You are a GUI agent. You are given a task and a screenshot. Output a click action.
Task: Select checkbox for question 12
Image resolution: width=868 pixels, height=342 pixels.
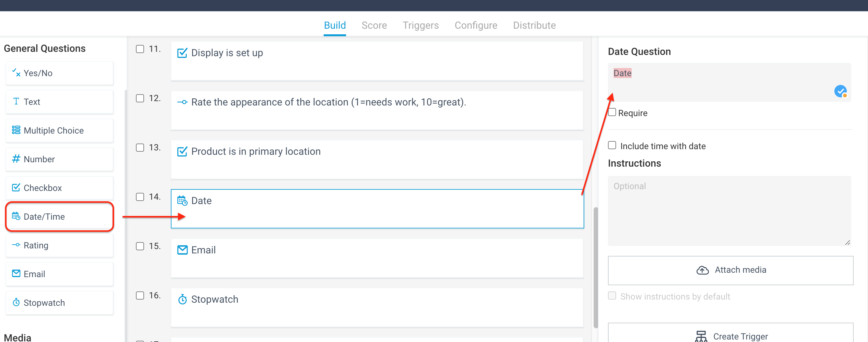(140, 98)
